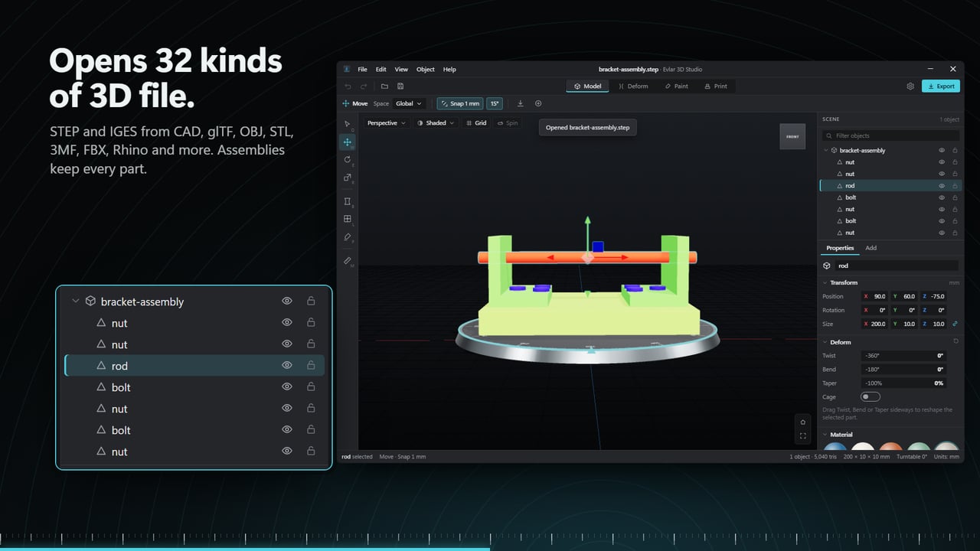Switch to the Paint workspace tab
980x551 pixels.
pos(677,86)
